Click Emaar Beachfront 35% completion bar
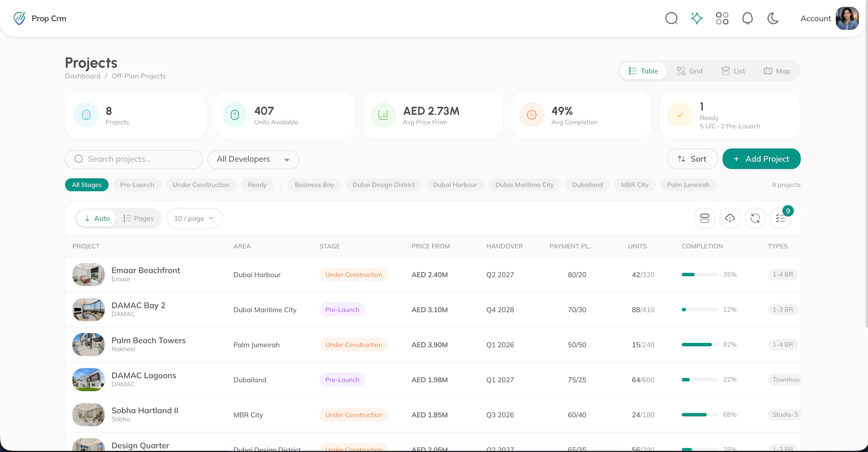 pos(700,274)
